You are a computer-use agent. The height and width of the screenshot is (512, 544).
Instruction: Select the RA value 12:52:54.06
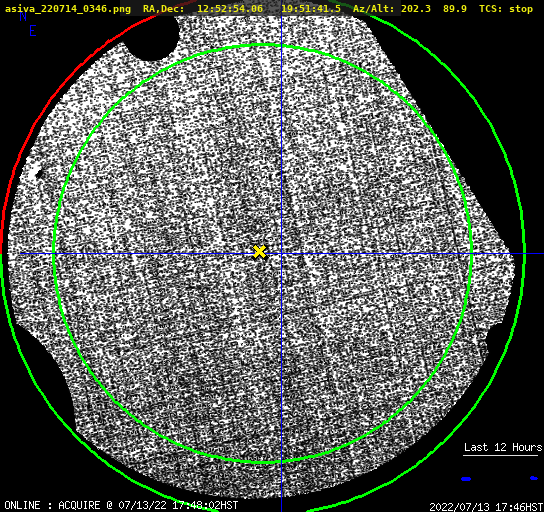pyautogui.click(x=230, y=9)
